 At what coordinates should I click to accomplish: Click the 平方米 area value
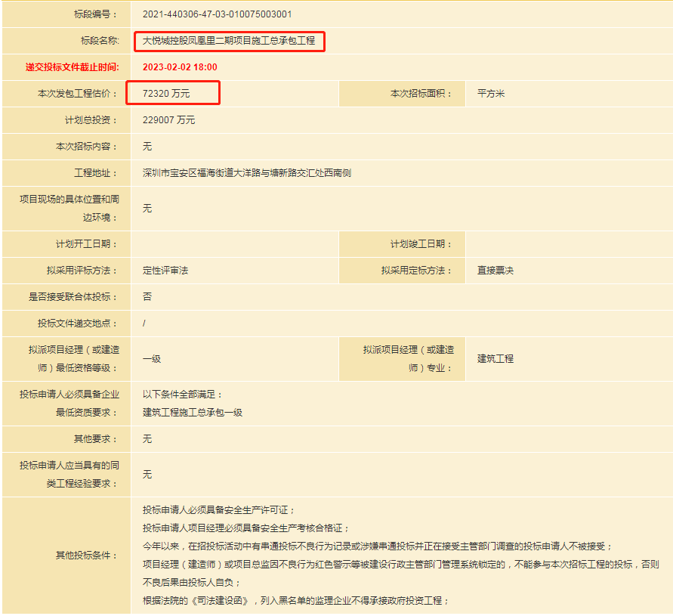click(x=491, y=94)
